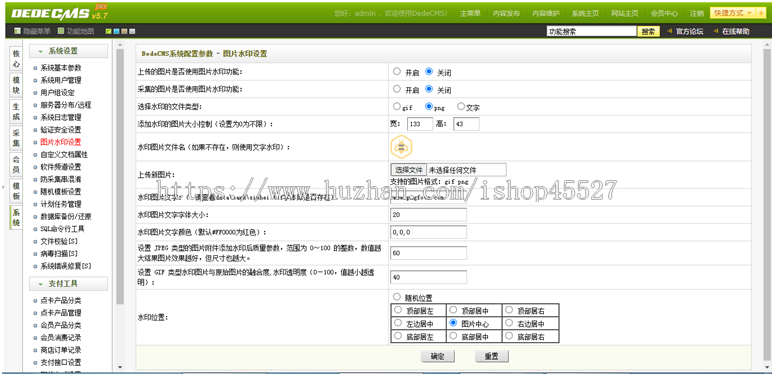Open 服务器分布/远程 in sidebar

pyautogui.click(x=66, y=105)
